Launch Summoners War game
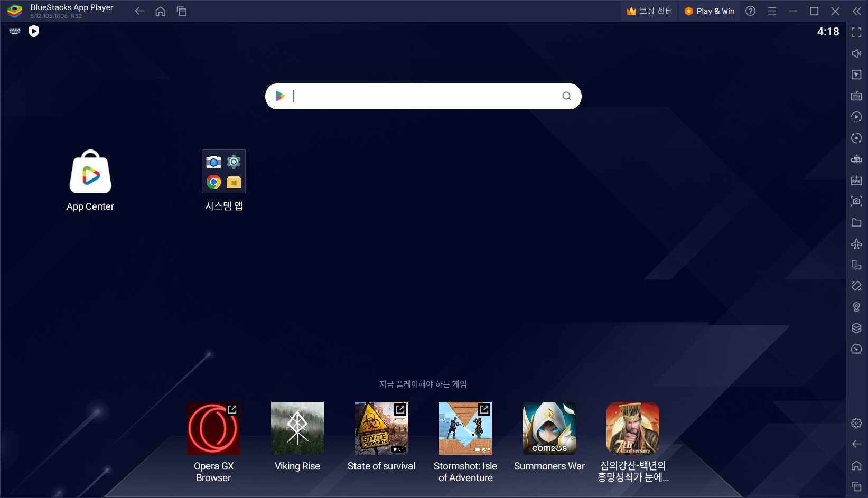This screenshot has height=498, width=868. pyautogui.click(x=549, y=428)
